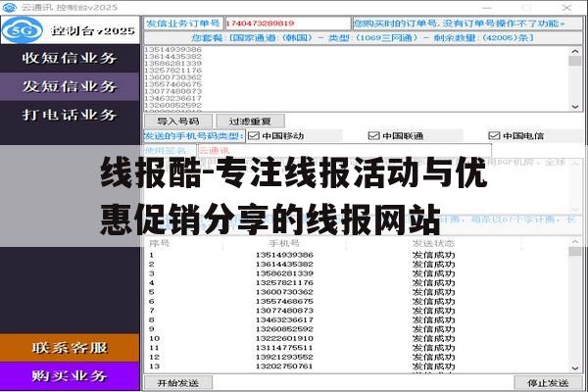The image size is (588, 392).
Task: Open 收短信业务 section
Action: pyautogui.click(x=70, y=58)
